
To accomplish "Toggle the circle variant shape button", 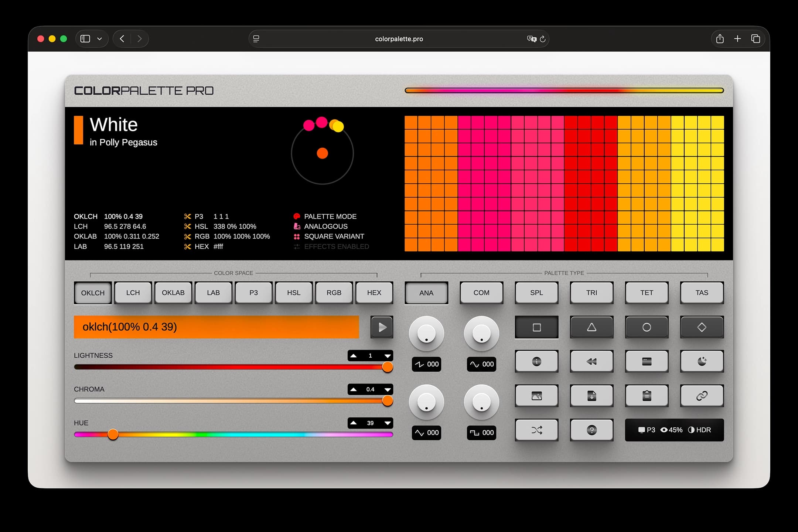I will click(647, 327).
